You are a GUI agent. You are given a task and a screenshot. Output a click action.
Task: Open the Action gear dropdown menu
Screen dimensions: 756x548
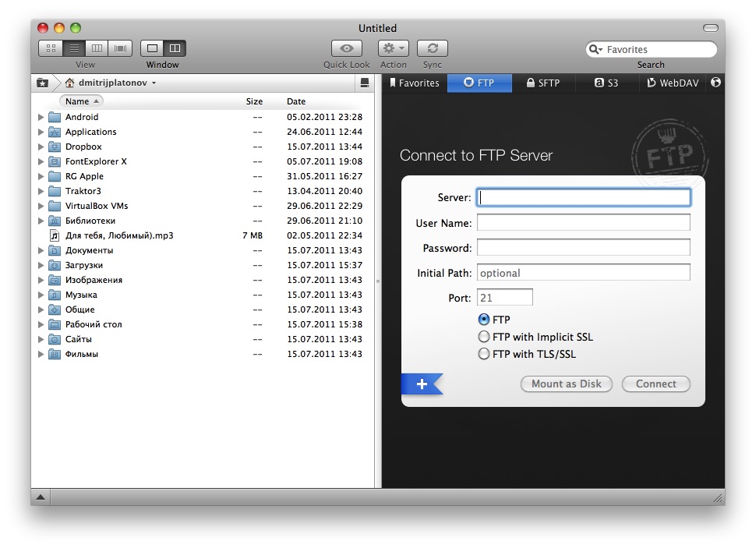393,48
